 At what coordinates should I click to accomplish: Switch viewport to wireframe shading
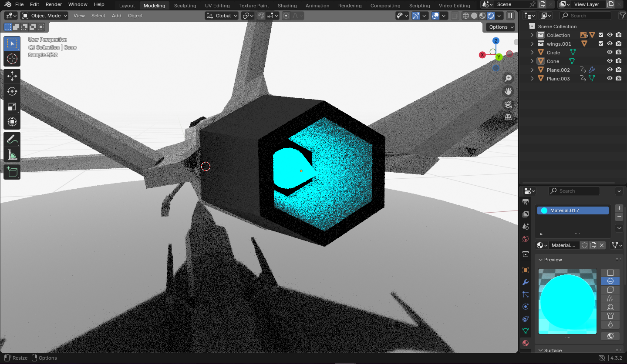(x=466, y=16)
